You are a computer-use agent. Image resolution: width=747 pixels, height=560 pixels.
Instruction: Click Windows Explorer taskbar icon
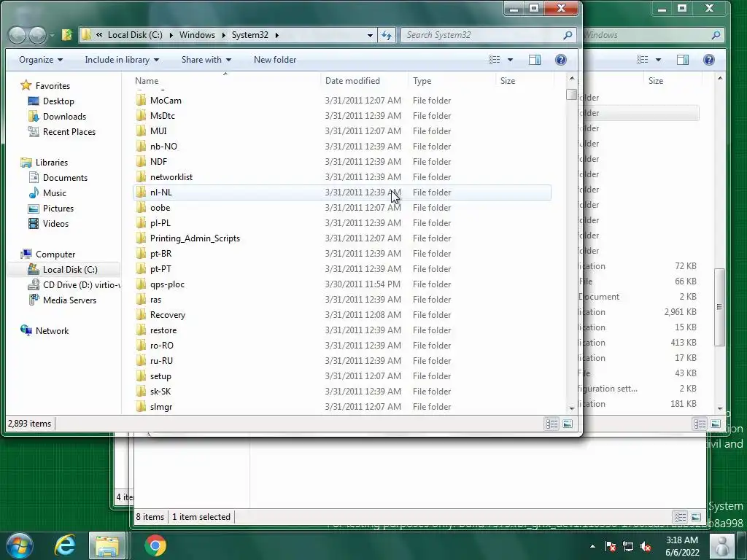(108, 545)
